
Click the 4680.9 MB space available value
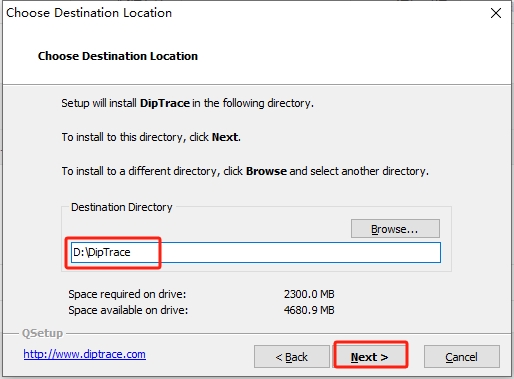(309, 310)
